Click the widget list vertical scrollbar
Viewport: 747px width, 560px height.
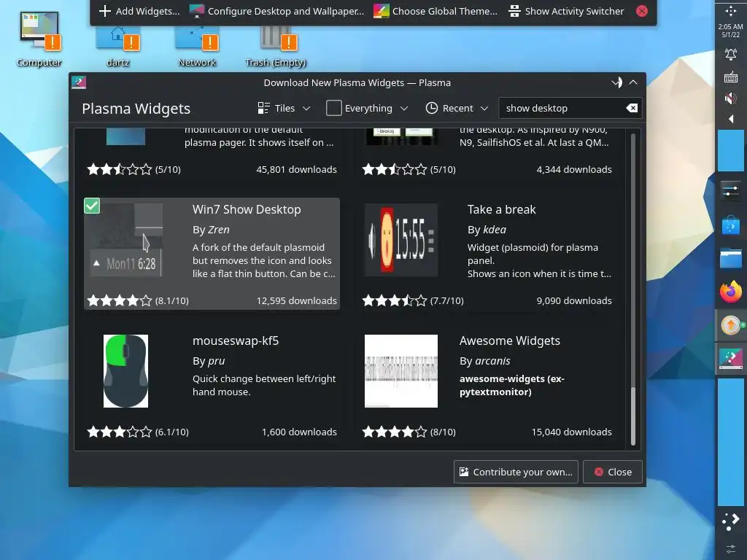pos(632,289)
